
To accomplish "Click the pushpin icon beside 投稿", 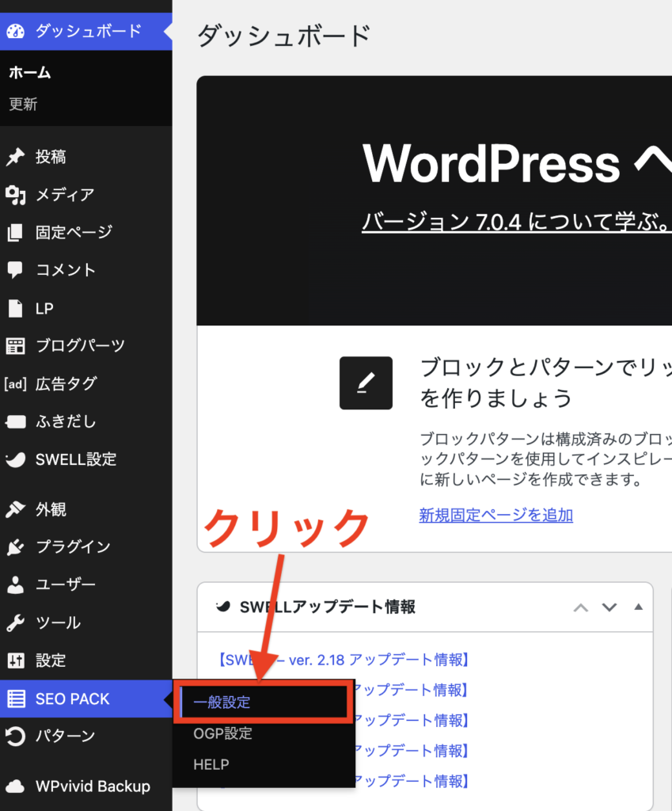I will 16,157.
